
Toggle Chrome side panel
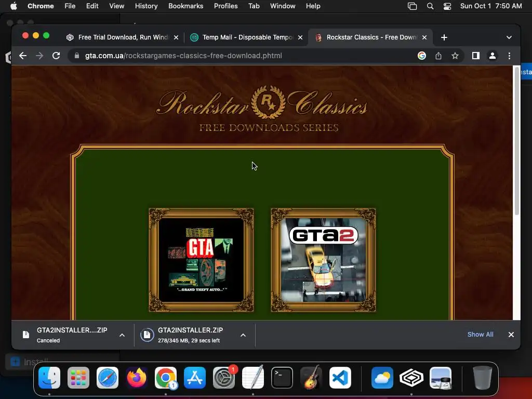tap(476, 56)
